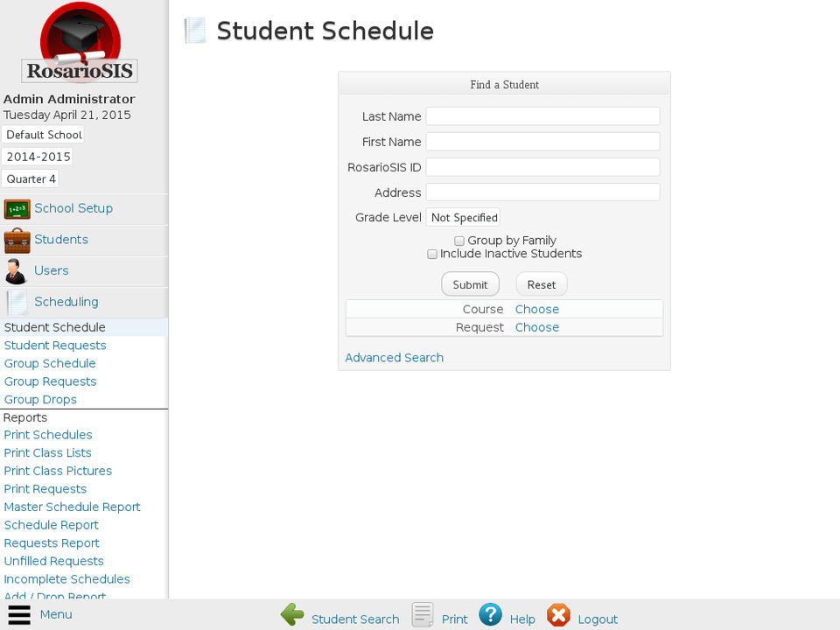Open Group Requests page
Screen dimensions: 840x630
pyautogui.click(x=51, y=381)
